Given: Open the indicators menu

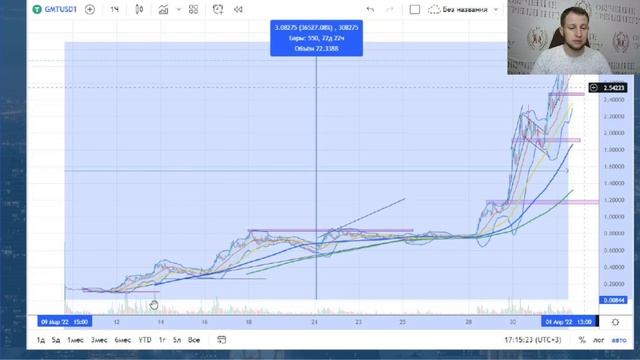Looking at the screenshot, I should click(x=163, y=9).
